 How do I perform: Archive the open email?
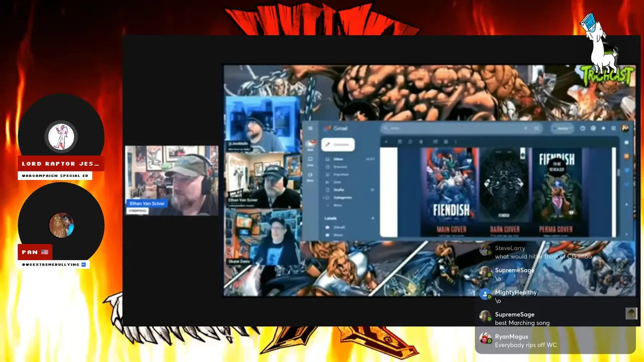(399, 142)
